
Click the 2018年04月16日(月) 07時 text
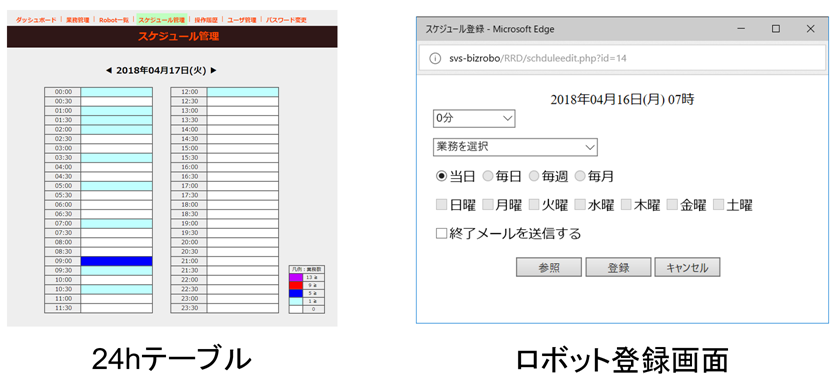622,99
